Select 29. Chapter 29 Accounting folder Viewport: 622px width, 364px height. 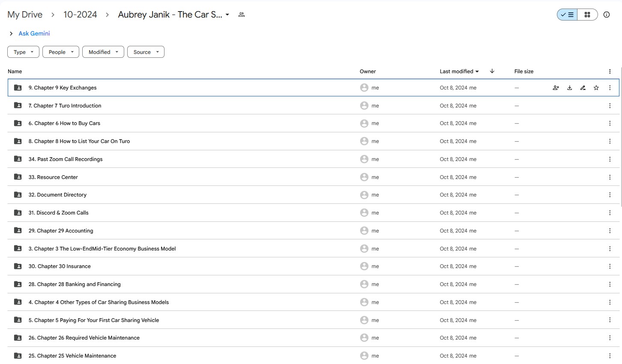(x=313, y=231)
